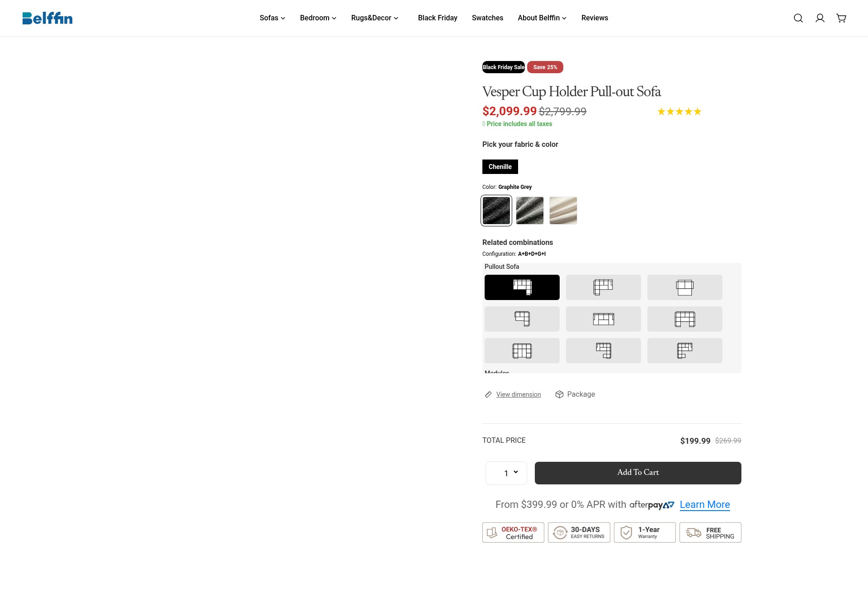Select the Chenille fabric option
Image resolution: width=868 pixels, height=596 pixels.
click(500, 167)
